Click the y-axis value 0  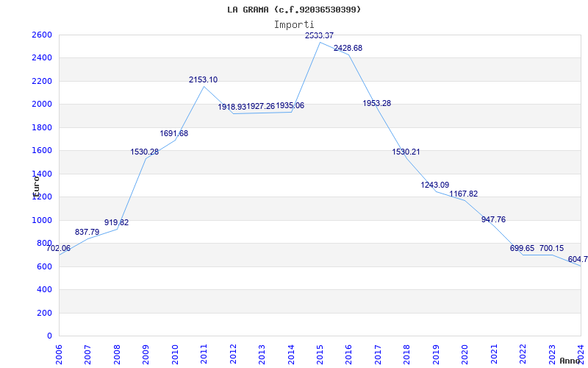[x=49, y=336]
